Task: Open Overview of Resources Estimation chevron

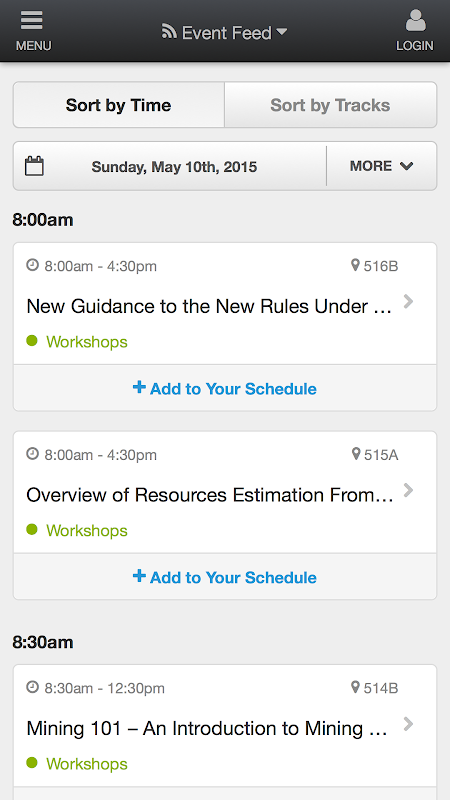Action: (x=408, y=490)
